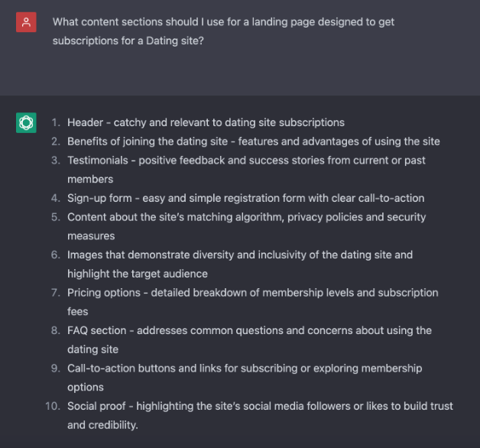This screenshot has width=480, height=448.
Task: Click the number 1 list marker
Action: pyautogui.click(x=56, y=122)
